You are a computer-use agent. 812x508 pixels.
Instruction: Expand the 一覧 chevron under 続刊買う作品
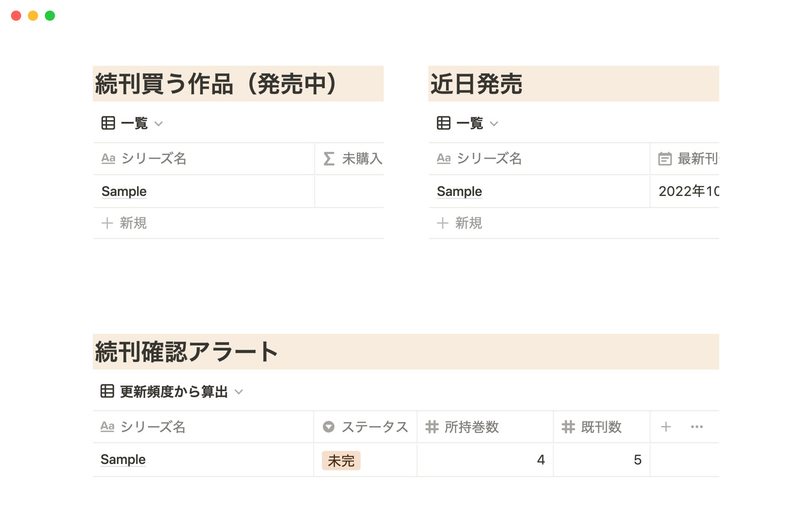pos(159,124)
